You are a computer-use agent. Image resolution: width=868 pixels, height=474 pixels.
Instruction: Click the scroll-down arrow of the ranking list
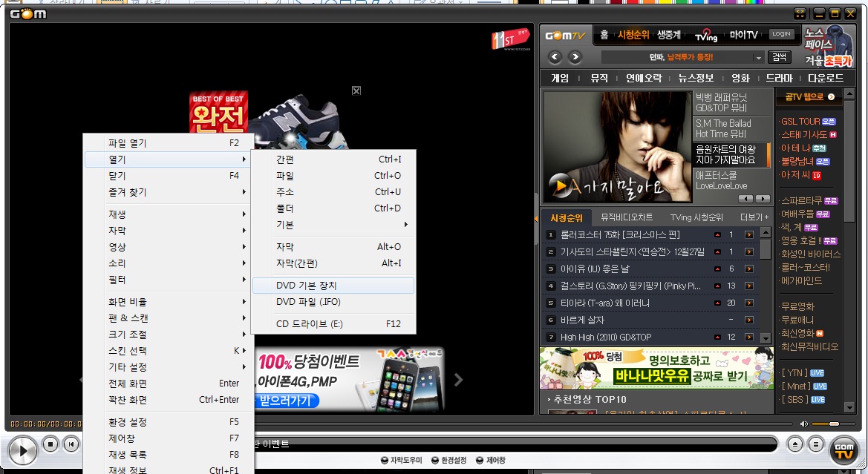766,338
